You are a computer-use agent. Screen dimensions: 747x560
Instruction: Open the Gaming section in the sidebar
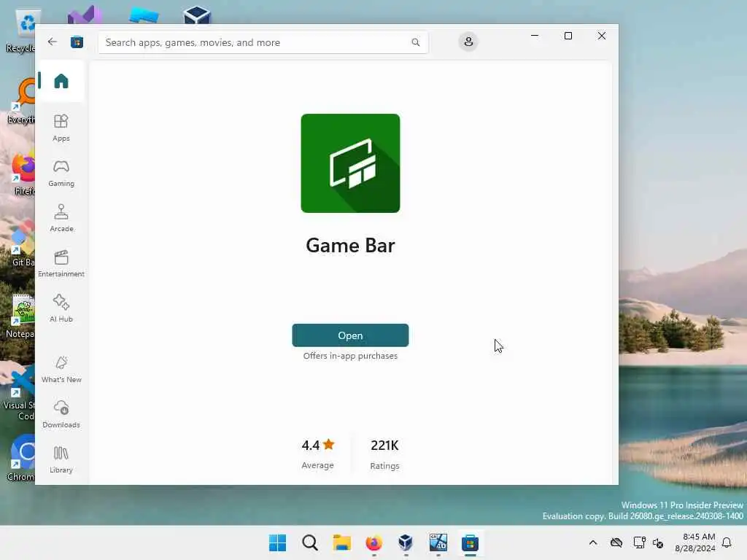pyautogui.click(x=61, y=173)
